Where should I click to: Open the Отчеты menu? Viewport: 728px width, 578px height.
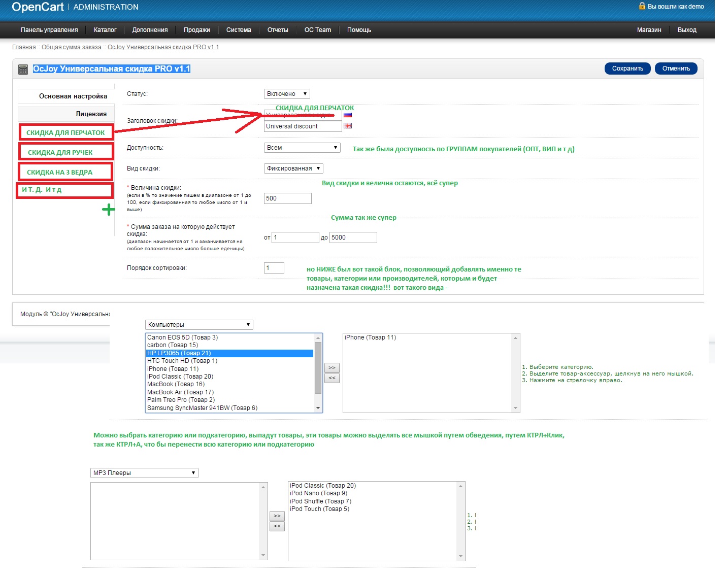click(278, 30)
